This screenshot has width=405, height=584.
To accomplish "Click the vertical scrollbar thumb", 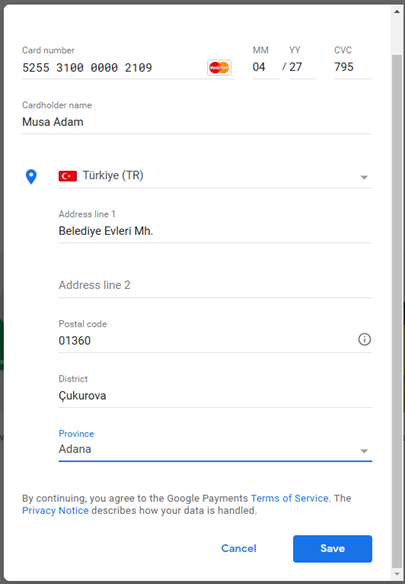I will (397, 311).
